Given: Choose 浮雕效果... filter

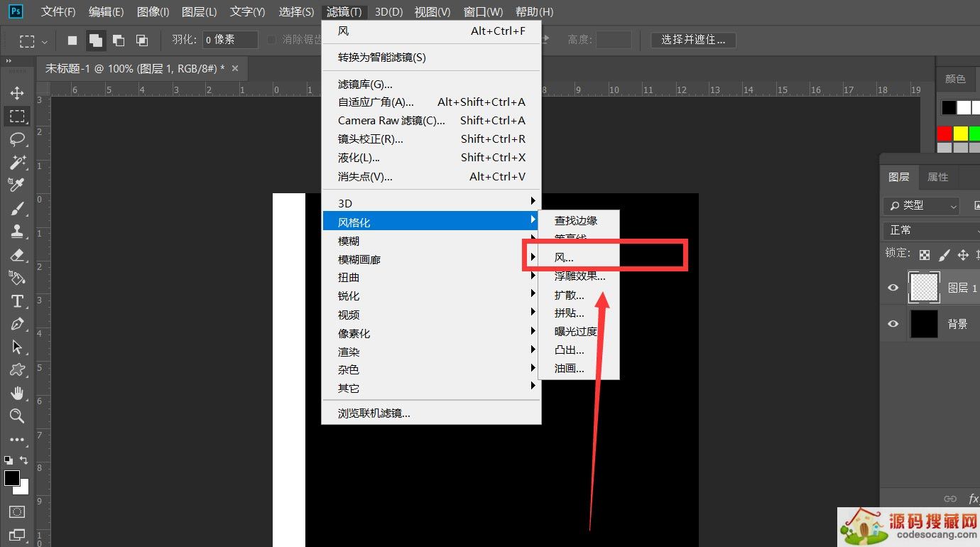Looking at the screenshot, I should point(579,276).
